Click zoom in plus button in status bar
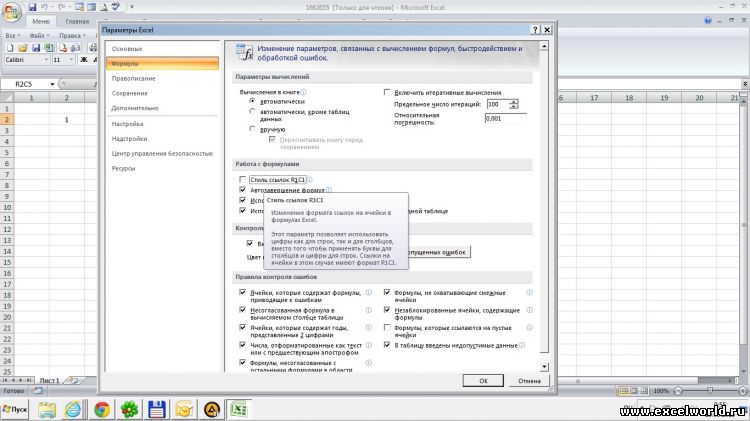 coord(743,391)
